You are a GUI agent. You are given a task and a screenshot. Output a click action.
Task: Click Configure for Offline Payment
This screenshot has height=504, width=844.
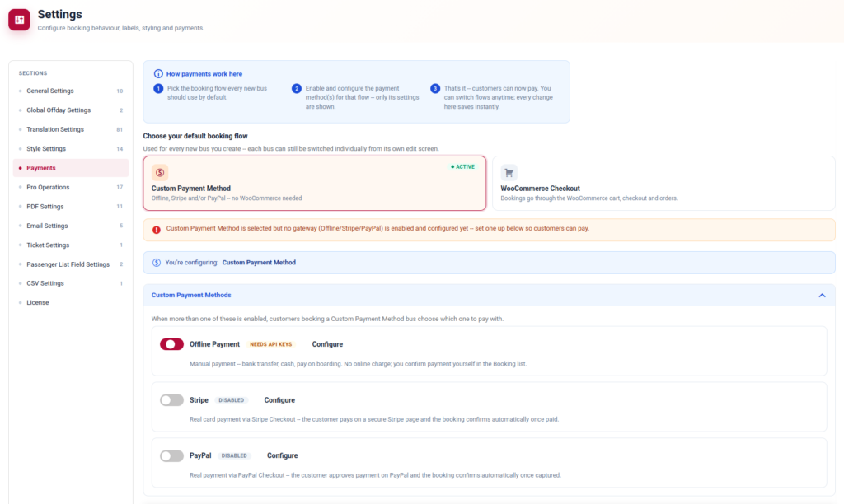pyautogui.click(x=327, y=344)
